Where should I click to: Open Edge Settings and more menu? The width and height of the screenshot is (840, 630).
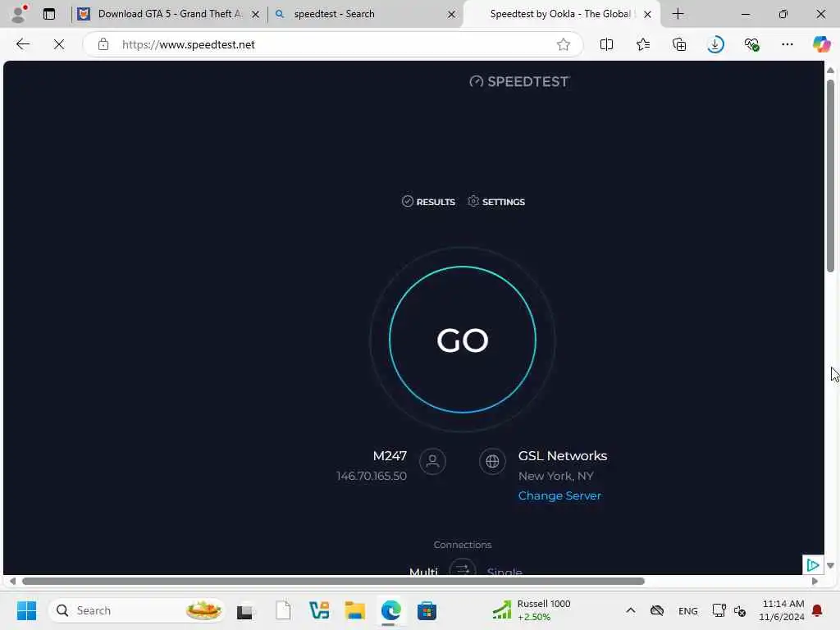[787, 44]
